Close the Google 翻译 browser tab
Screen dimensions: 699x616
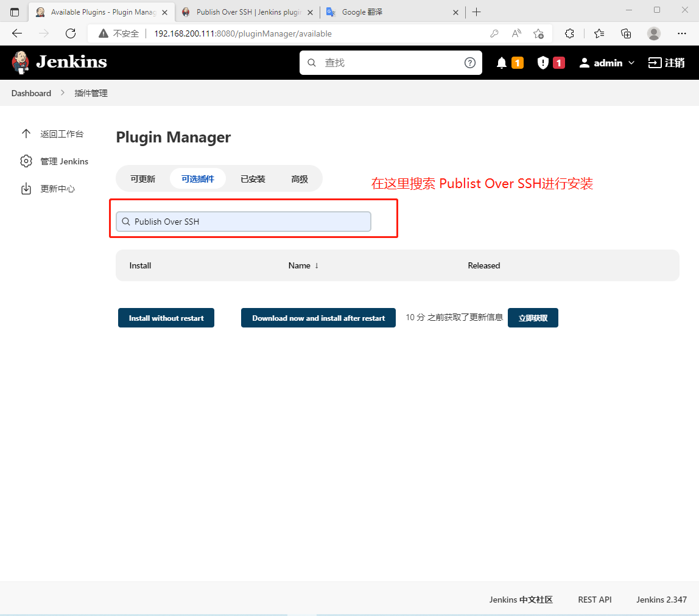coord(455,13)
